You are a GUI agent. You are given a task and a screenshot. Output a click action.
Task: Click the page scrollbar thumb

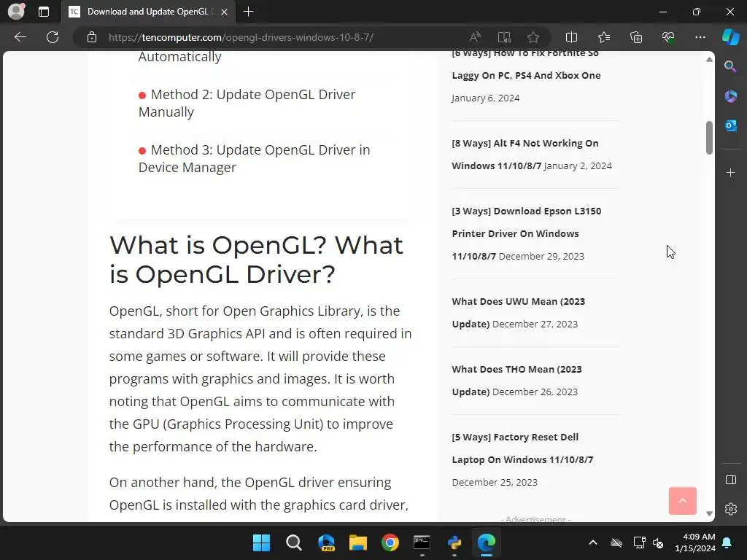709,138
